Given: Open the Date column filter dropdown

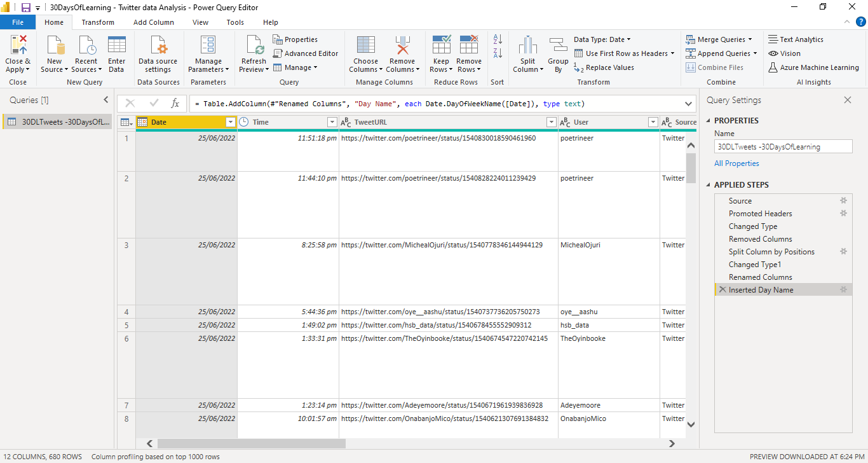Looking at the screenshot, I should pyautogui.click(x=231, y=121).
